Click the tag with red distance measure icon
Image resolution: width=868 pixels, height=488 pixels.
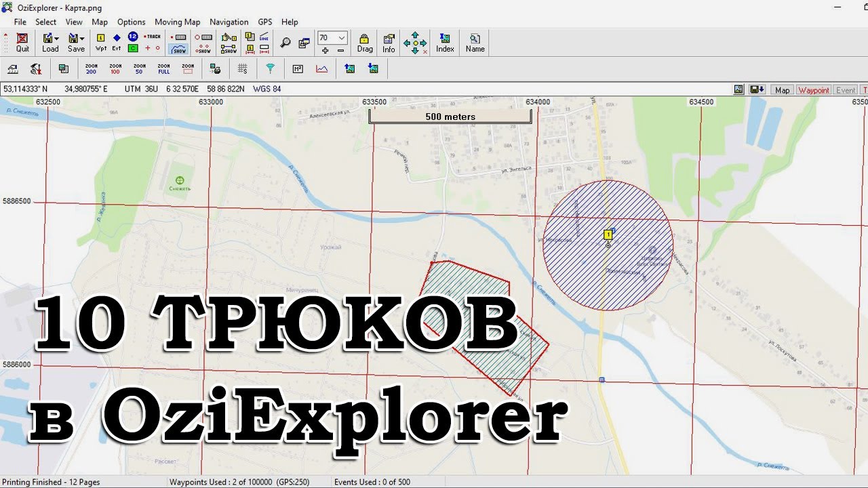[x=250, y=49]
